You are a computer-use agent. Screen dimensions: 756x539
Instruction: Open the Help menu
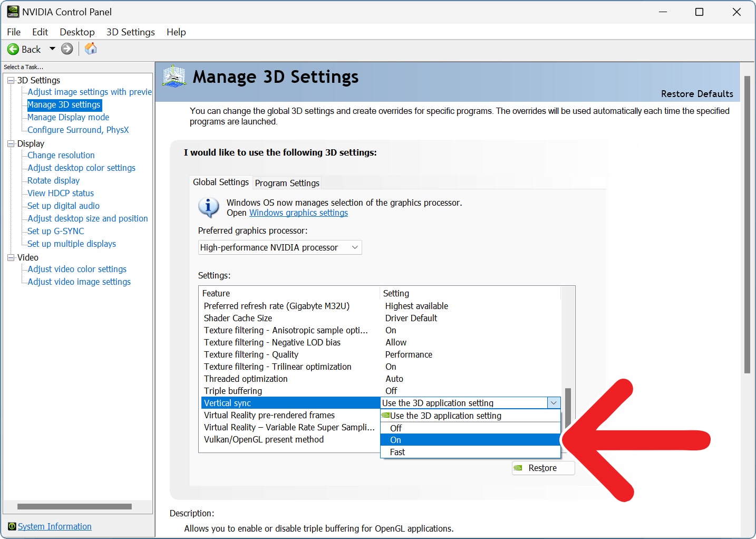point(176,32)
